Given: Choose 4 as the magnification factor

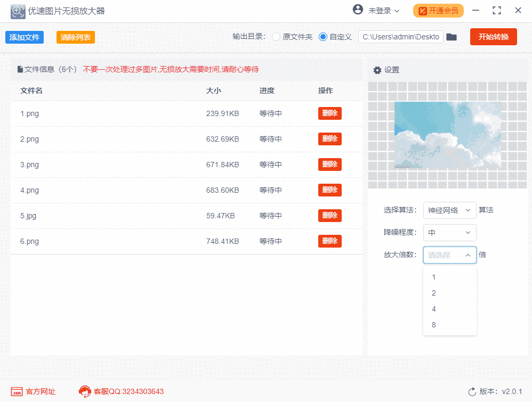Looking at the screenshot, I should (x=450, y=309).
